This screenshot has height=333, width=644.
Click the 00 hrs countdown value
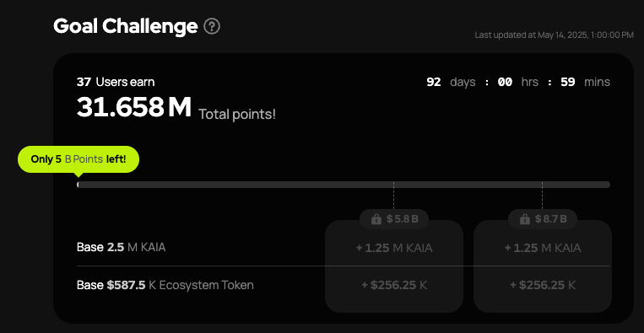tap(505, 82)
